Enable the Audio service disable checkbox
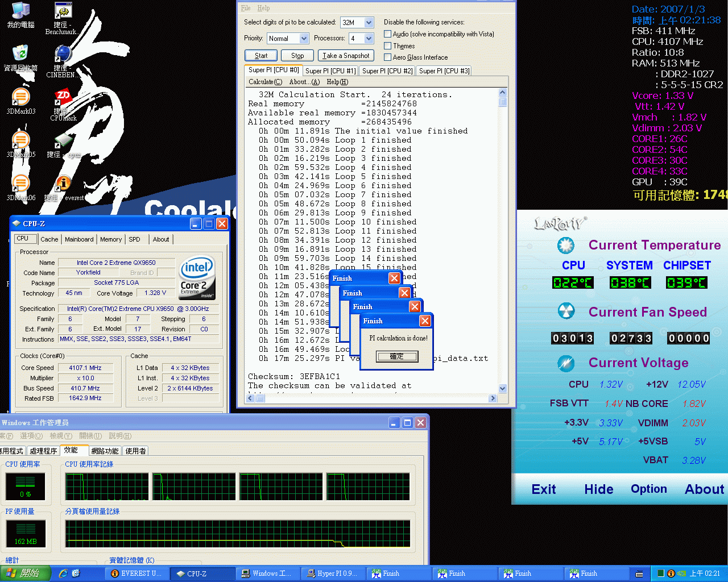 tap(388, 34)
